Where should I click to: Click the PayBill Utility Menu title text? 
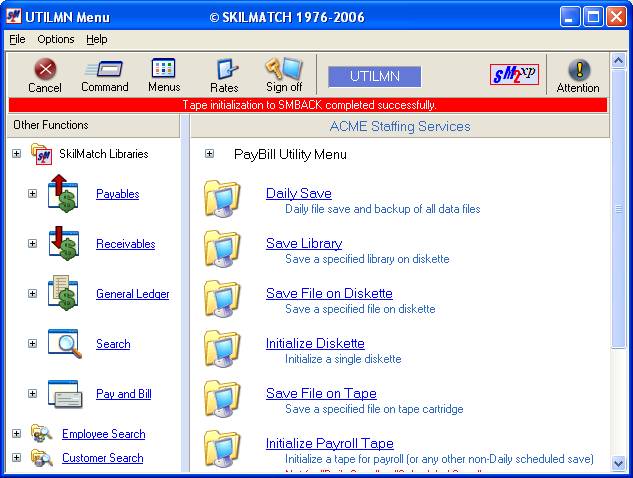pos(290,154)
